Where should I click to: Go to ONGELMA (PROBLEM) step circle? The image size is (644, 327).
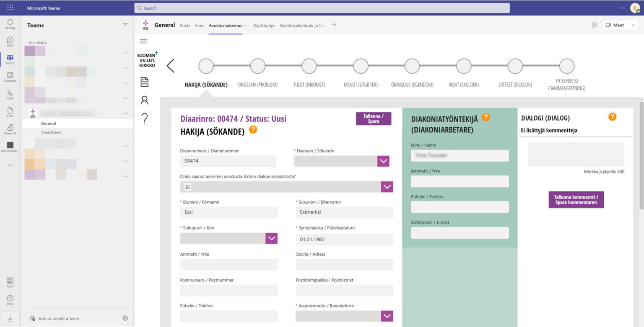pyautogui.click(x=257, y=66)
